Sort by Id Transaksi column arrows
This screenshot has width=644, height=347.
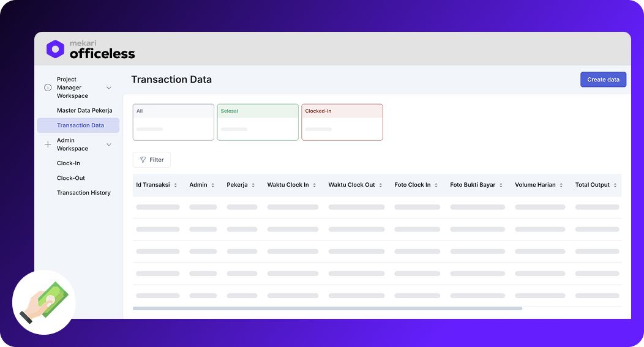(x=175, y=185)
